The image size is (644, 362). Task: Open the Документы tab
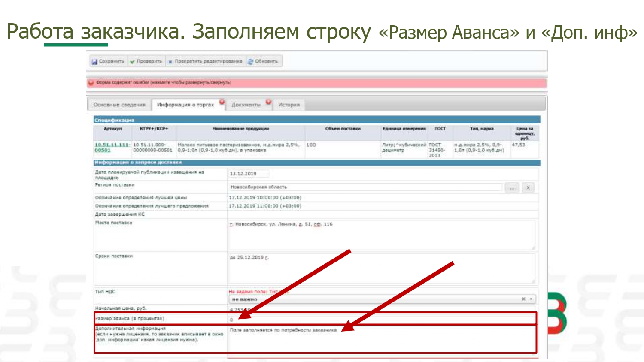click(x=246, y=105)
